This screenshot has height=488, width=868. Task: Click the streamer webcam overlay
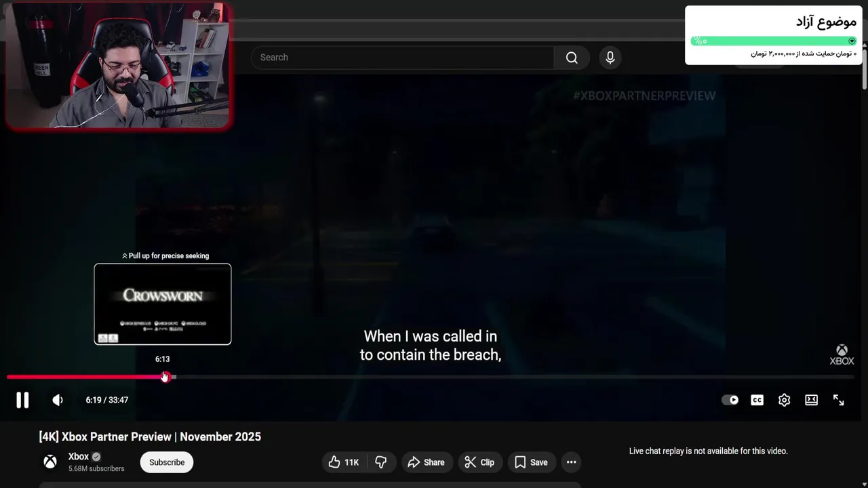point(119,66)
